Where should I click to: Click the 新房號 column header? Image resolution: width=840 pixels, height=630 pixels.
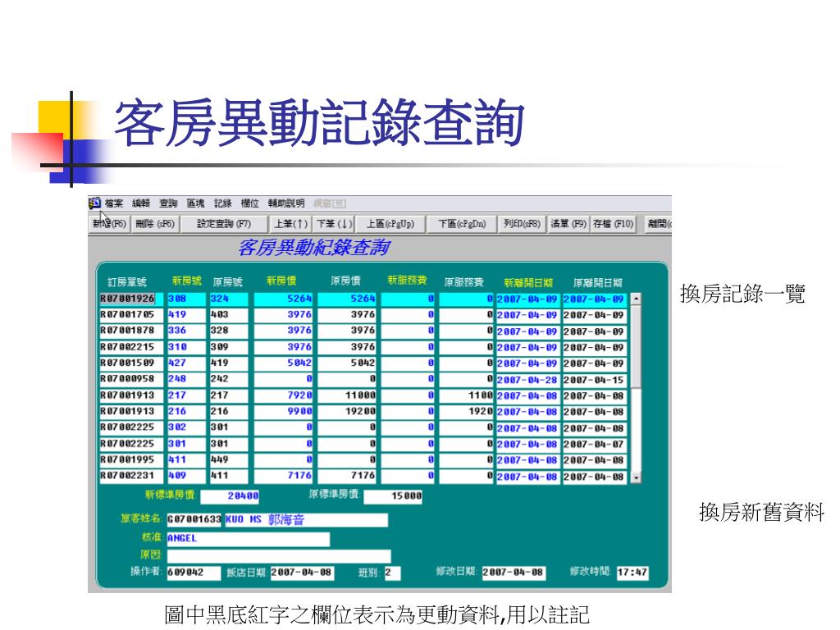tap(186, 281)
